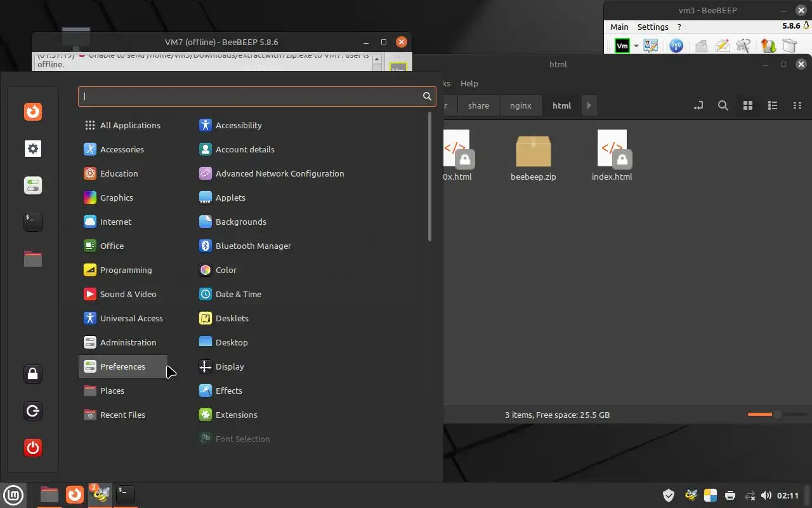Click the security shield tray icon
812x508 pixels.
coord(668,495)
